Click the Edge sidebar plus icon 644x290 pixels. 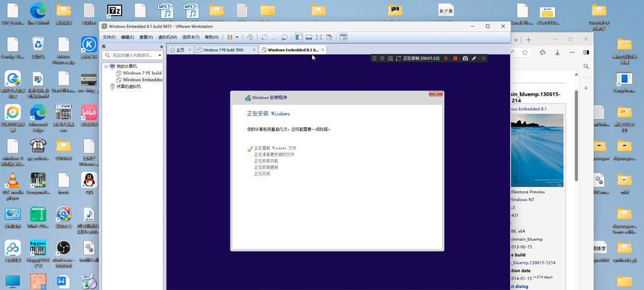point(586,88)
